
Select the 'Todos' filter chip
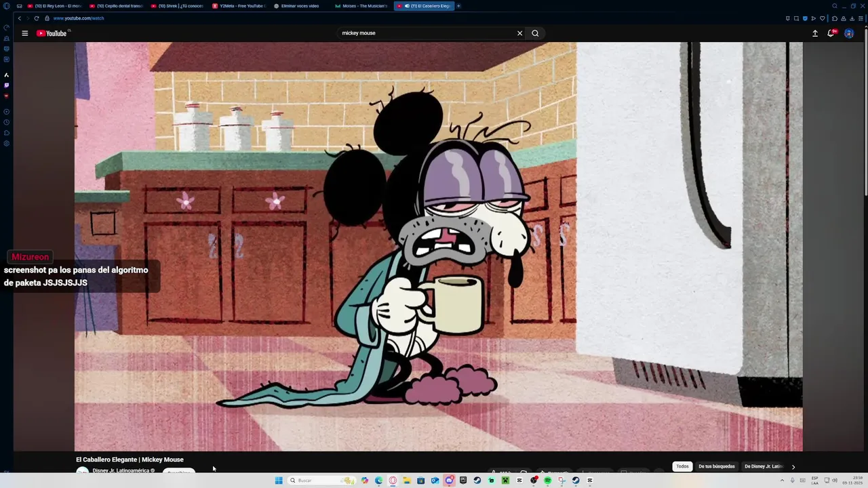[x=682, y=466]
